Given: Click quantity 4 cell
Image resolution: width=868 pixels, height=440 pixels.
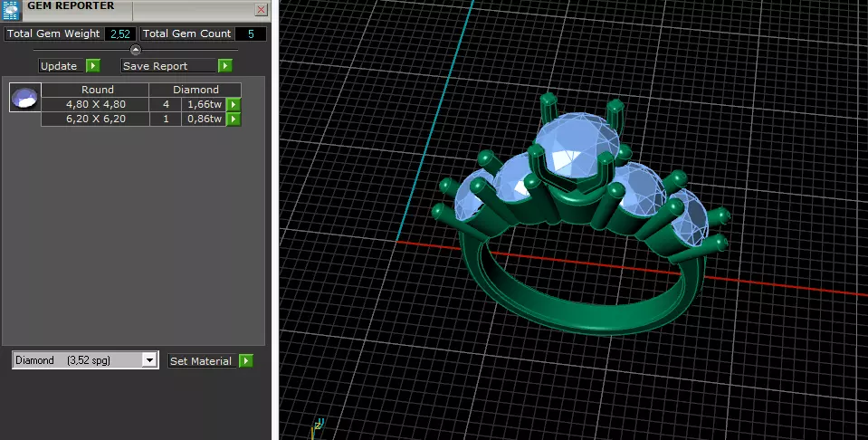Looking at the screenshot, I should tap(166, 104).
